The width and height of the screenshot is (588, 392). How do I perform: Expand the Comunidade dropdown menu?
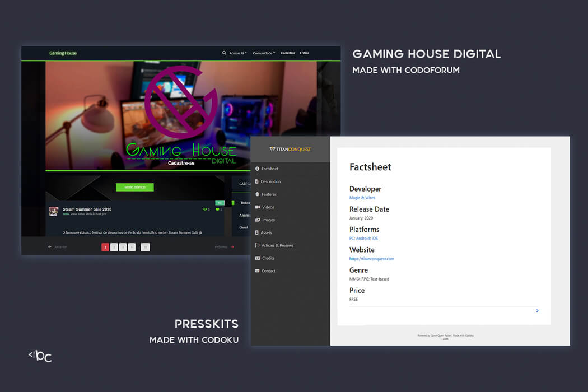pos(264,53)
